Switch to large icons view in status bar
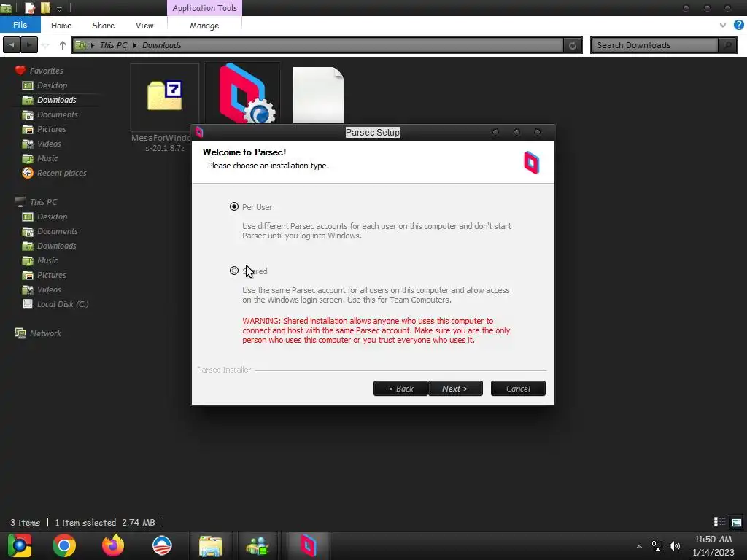 737,522
